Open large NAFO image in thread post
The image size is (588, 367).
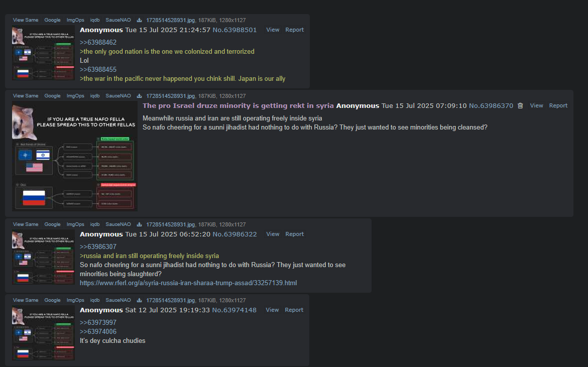click(75, 156)
